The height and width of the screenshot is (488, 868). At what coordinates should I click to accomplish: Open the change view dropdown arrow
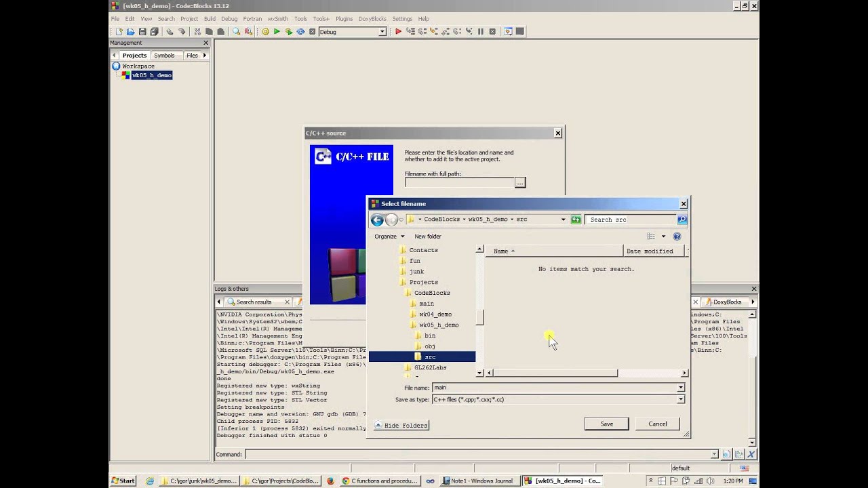tap(663, 237)
